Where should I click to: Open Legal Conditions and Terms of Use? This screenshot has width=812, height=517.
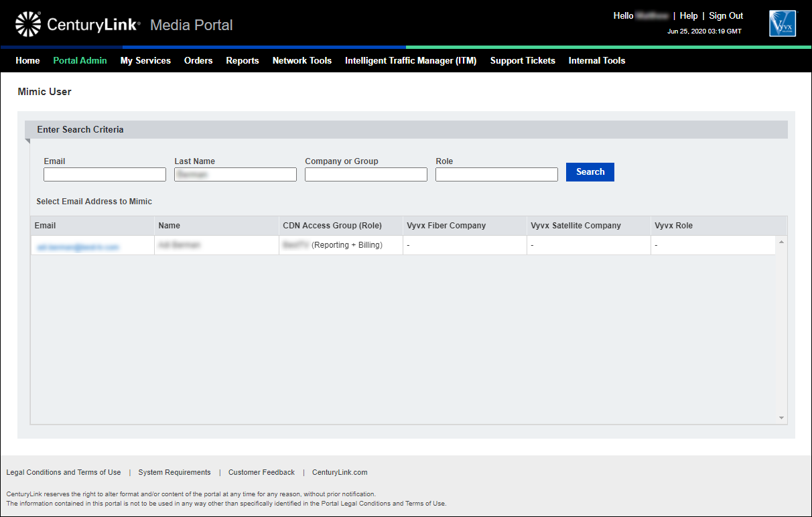click(64, 472)
